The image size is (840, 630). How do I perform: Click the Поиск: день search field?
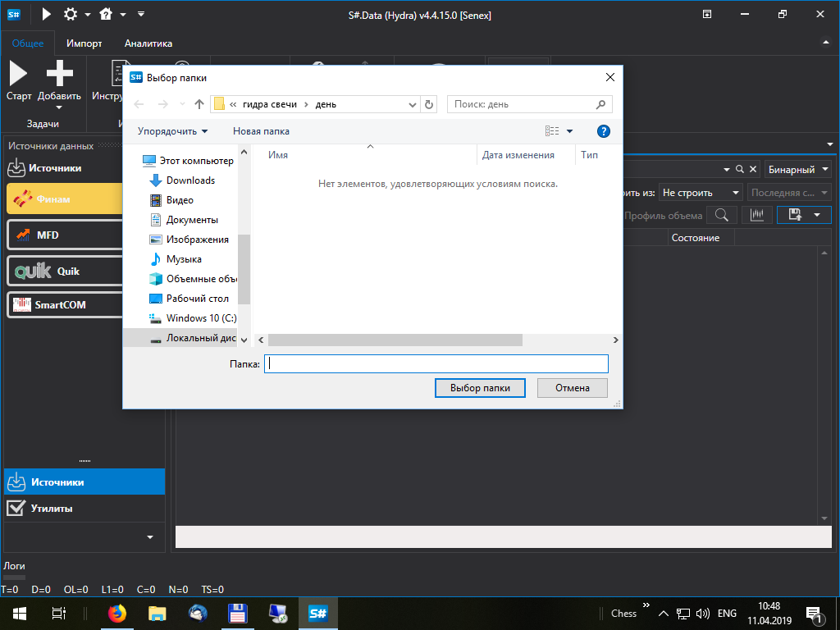pos(529,104)
